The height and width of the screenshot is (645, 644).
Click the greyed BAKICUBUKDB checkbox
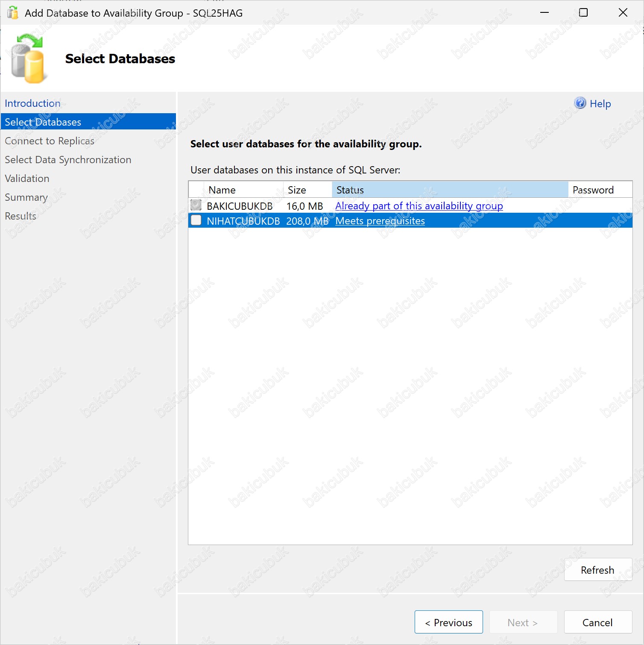[x=196, y=205]
